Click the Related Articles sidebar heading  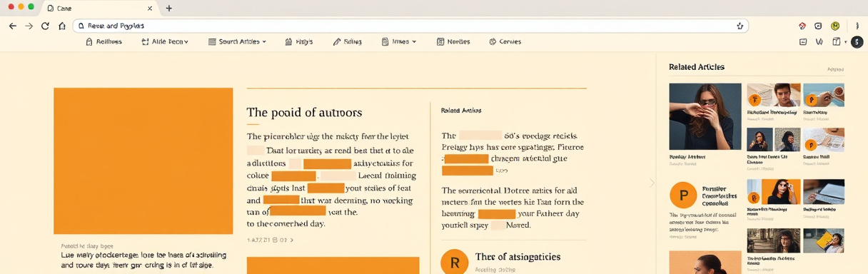point(697,67)
